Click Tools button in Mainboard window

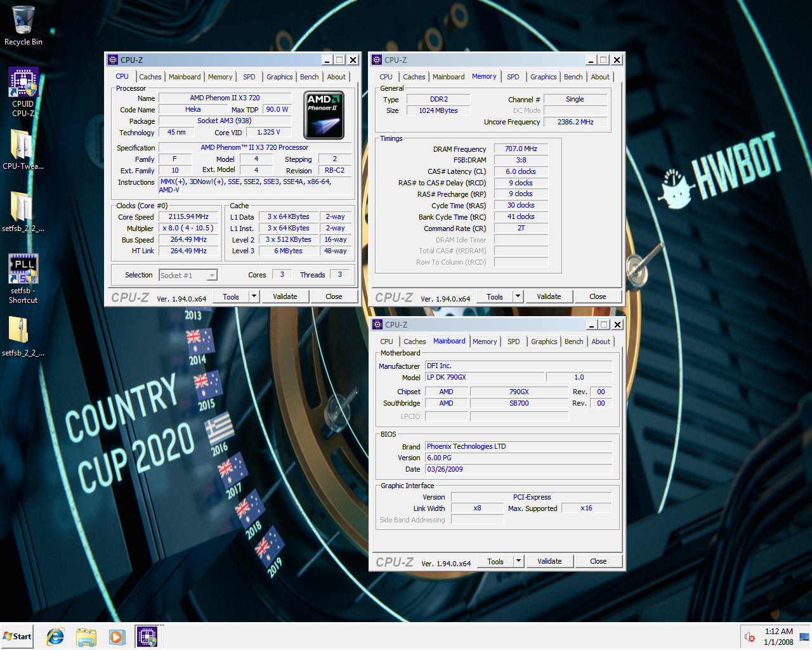coord(495,561)
